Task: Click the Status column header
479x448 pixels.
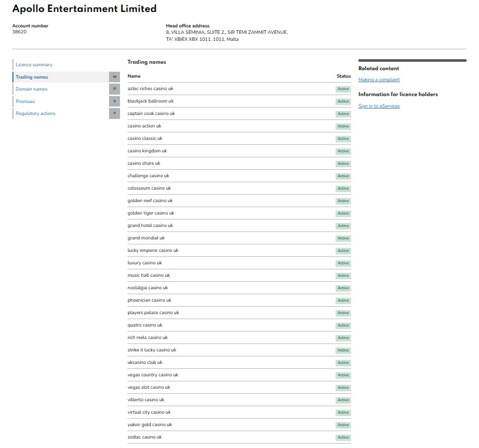Action: point(344,76)
